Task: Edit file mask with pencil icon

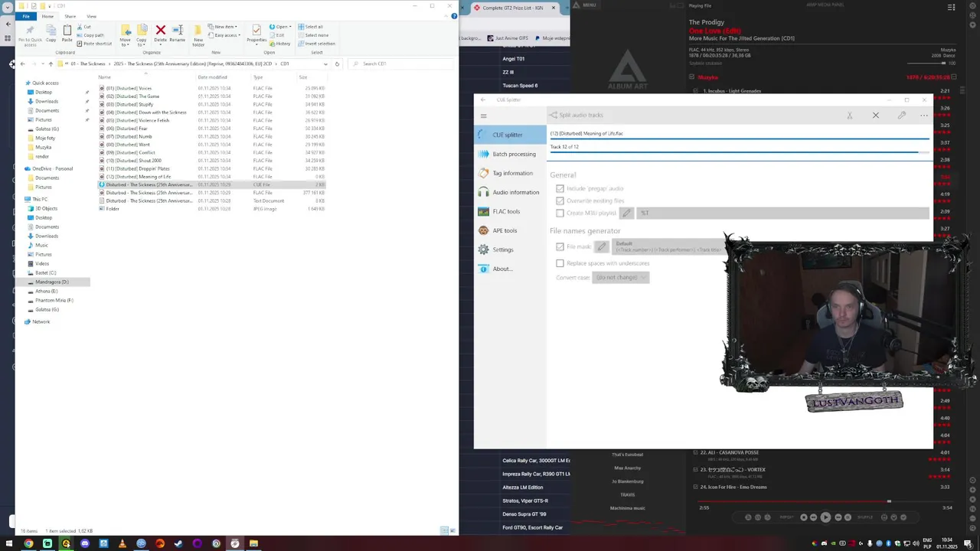Action: (602, 246)
